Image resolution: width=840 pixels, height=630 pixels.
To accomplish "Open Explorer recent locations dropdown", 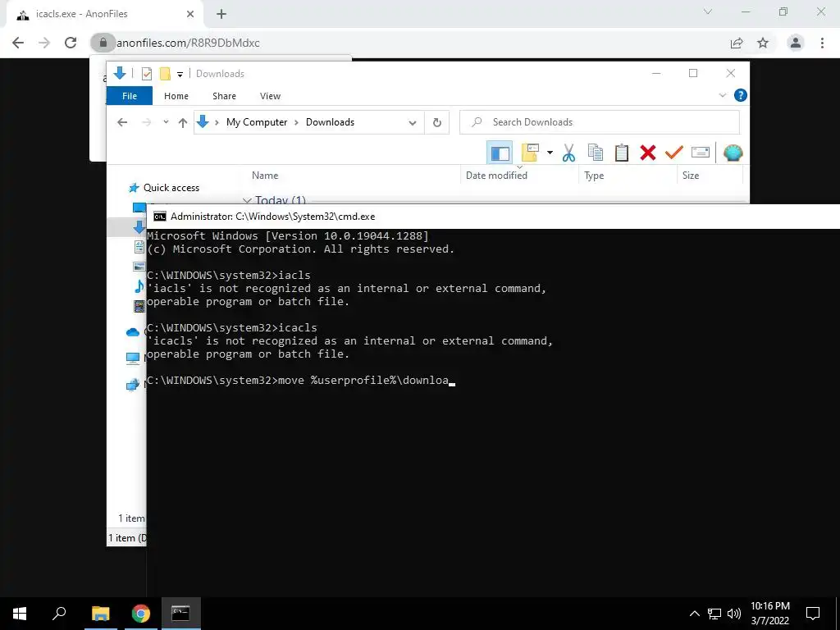I will (166, 122).
